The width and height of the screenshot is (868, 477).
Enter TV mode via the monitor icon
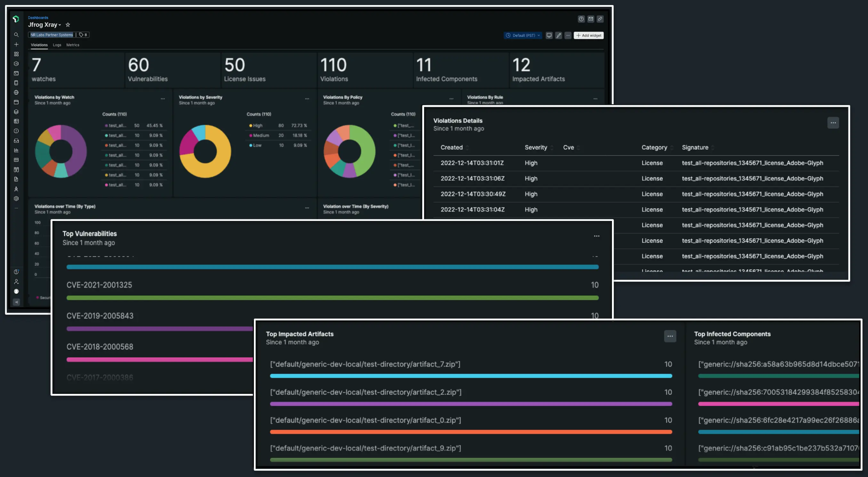[x=549, y=35]
